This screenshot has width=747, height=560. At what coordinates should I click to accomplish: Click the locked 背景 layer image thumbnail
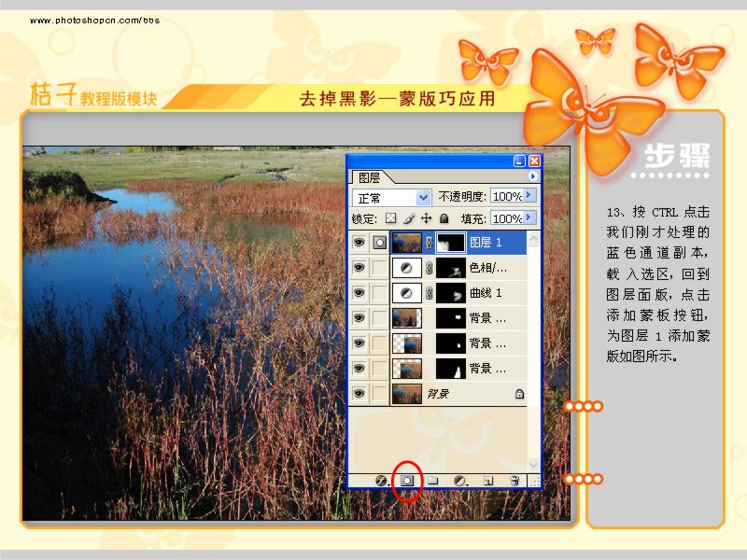pos(407,394)
